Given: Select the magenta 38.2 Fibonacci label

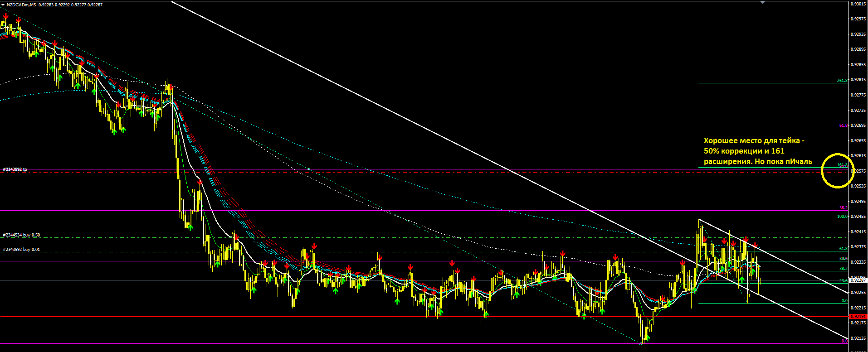Looking at the screenshot, I should [844, 208].
